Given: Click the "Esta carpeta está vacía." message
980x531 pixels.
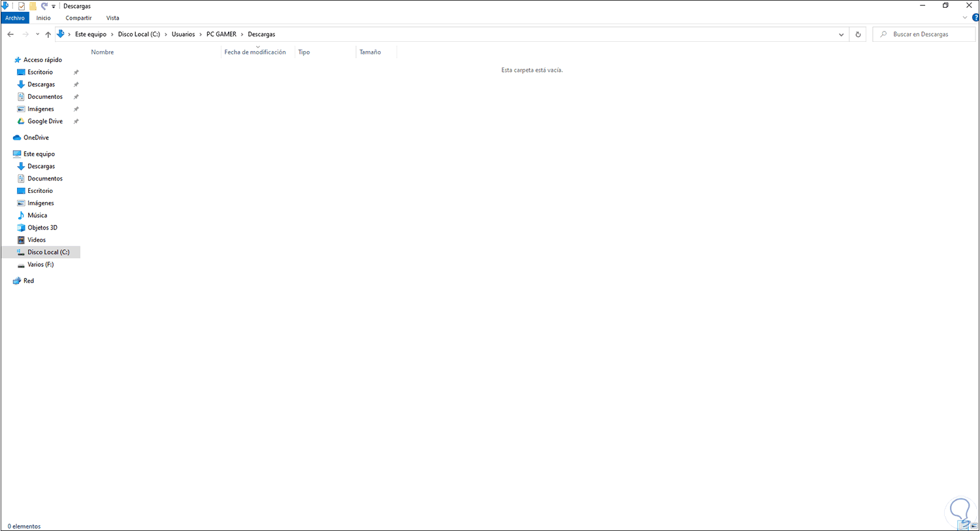Looking at the screenshot, I should pos(532,70).
